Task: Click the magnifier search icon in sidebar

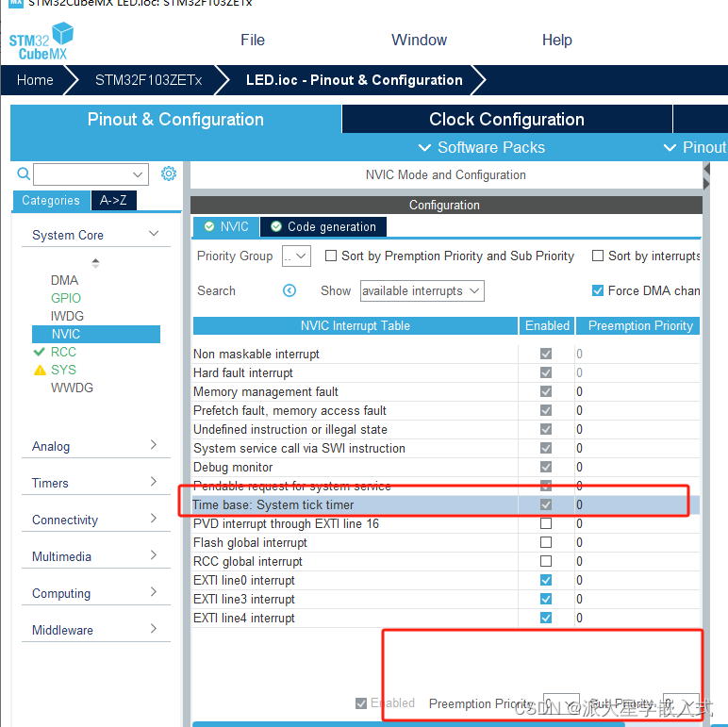Action: click(24, 174)
